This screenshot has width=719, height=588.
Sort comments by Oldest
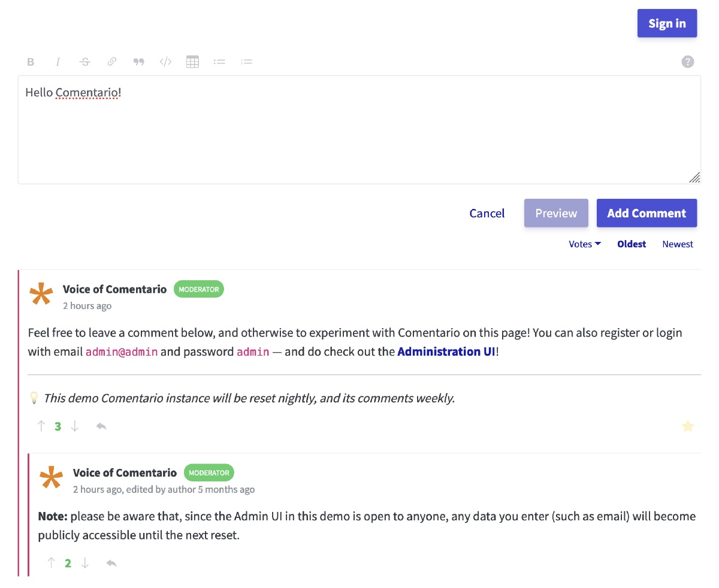coord(632,244)
